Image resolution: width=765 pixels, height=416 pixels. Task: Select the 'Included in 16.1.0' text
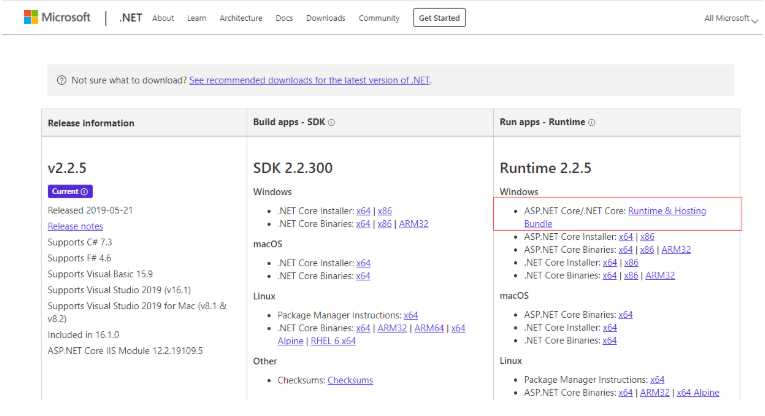click(x=83, y=335)
